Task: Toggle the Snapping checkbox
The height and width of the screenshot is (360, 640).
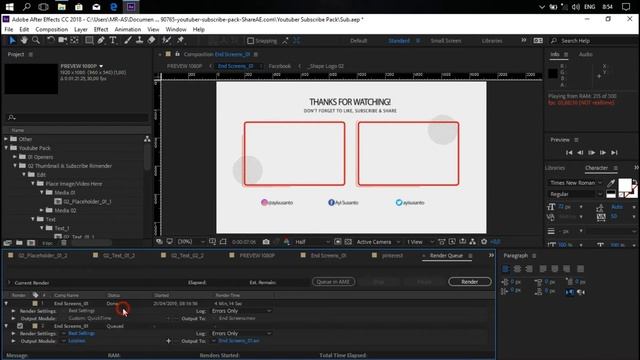Action: click(251, 41)
